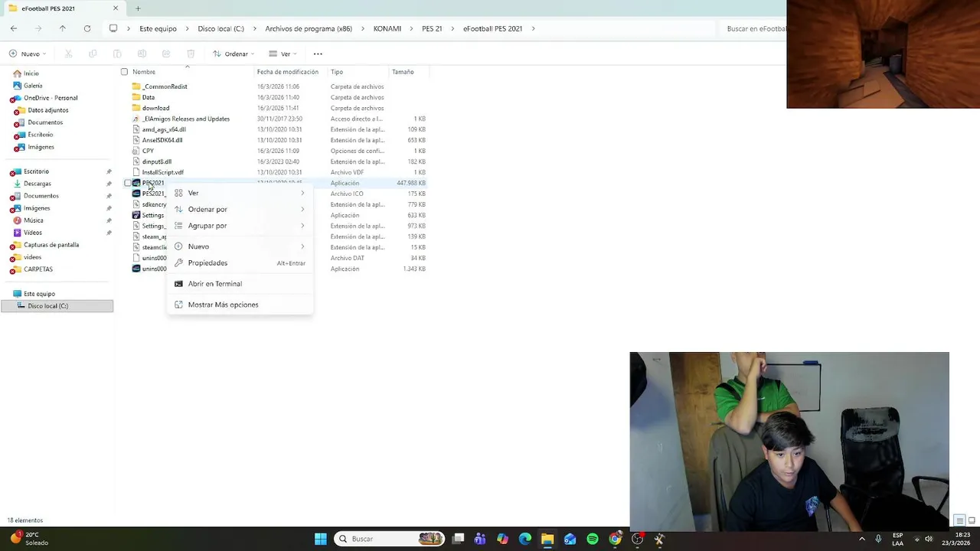Open the Windows Start menu
The height and width of the screenshot is (551, 980).
321,539
